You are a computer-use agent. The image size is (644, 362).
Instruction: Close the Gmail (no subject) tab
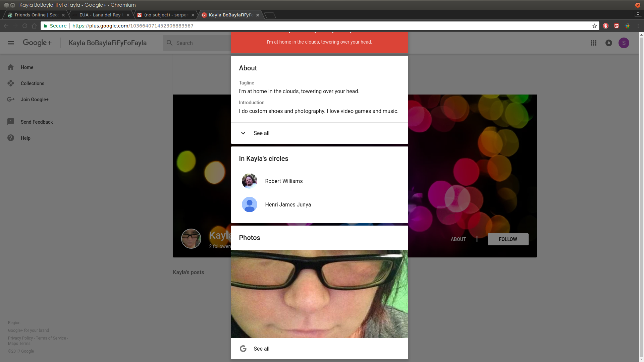pyautogui.click(x=193, y=15)
